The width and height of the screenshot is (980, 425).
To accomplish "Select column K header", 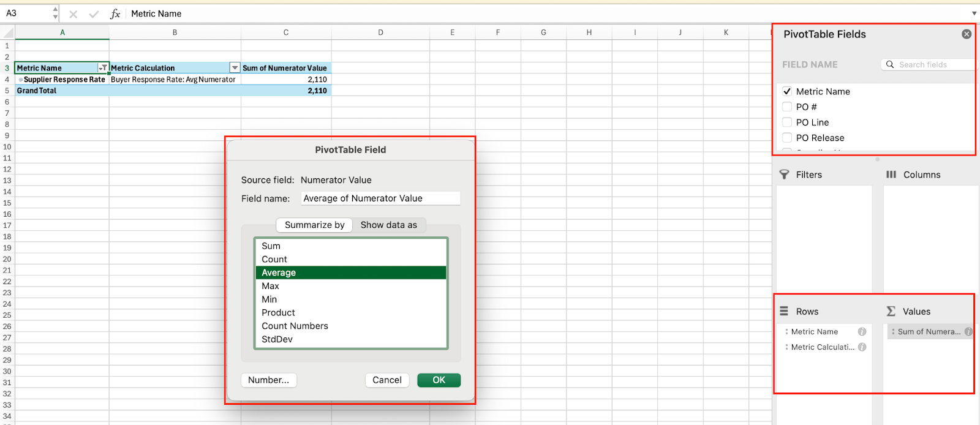I will point(726,32).
